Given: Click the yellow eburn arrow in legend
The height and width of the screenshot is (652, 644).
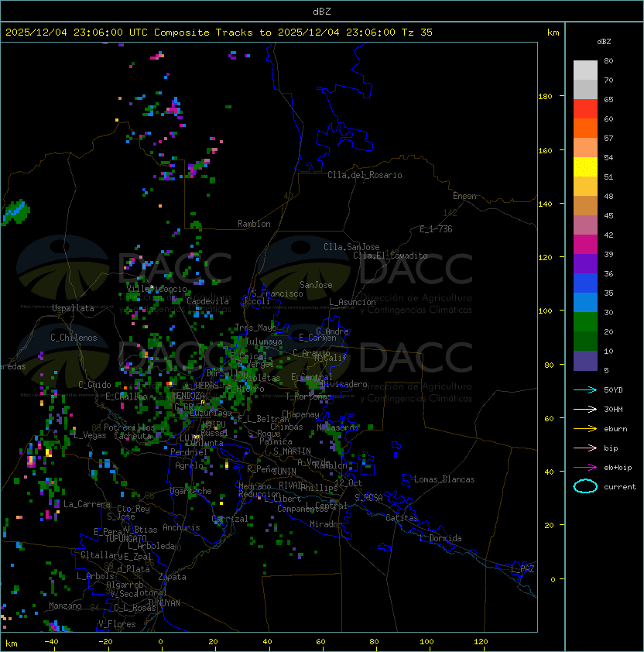Looking at the screenshot, I should pyautogui.click(x=585, y=429).
